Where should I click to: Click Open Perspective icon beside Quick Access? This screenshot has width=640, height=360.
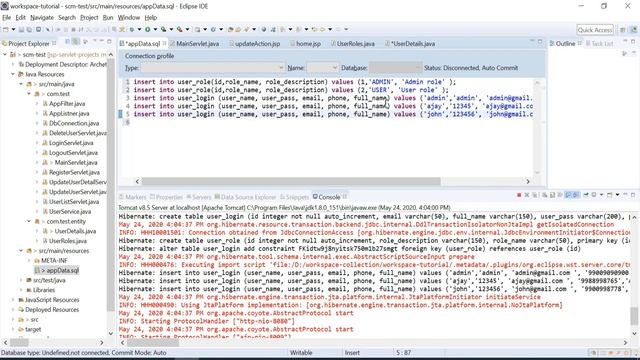pyautogui.click(x=623, y=30)
